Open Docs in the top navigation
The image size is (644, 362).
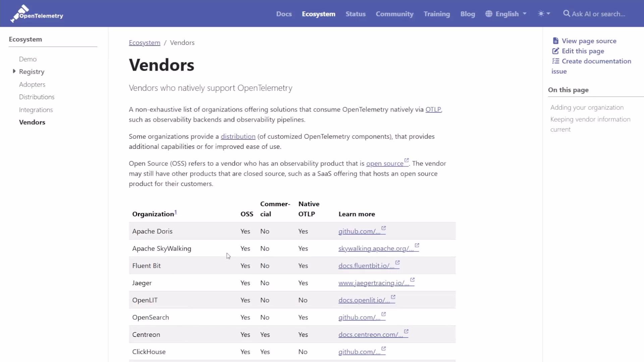(284, 14)
